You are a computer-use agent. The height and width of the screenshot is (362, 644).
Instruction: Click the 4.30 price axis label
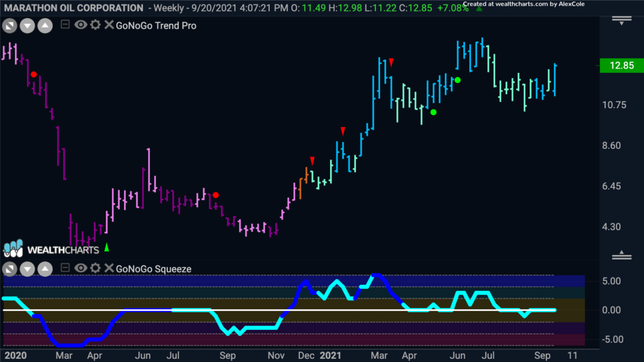click(x=611, y=227)
